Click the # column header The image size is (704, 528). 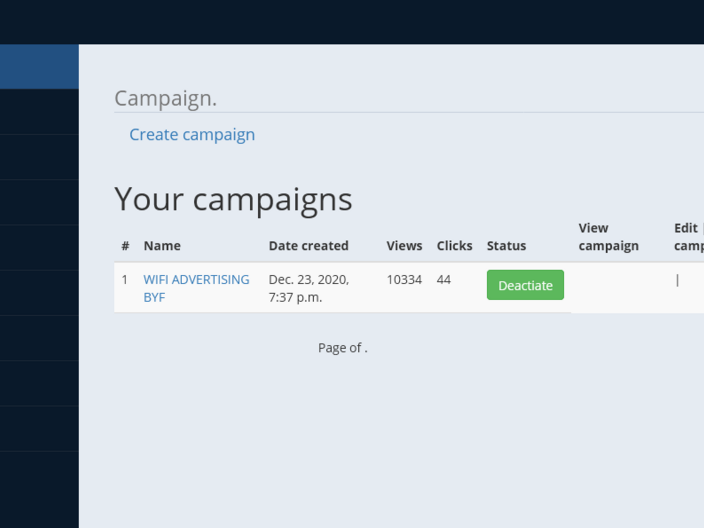125,246
